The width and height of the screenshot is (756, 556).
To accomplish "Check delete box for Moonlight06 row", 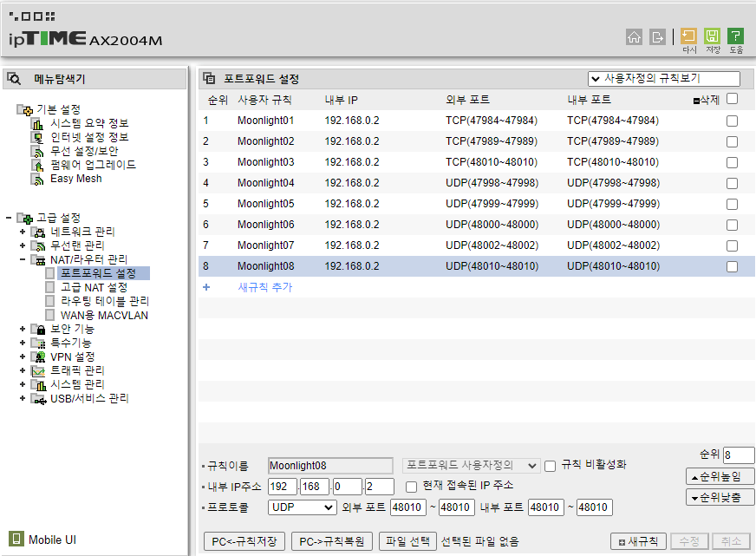I will tap(732, 225).
